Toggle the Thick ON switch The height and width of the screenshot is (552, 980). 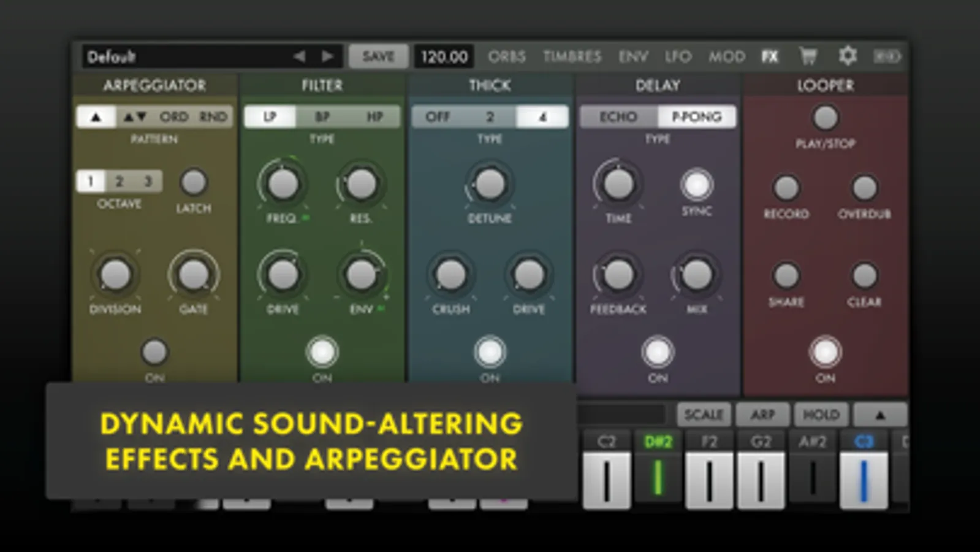[x=490, y=352]
